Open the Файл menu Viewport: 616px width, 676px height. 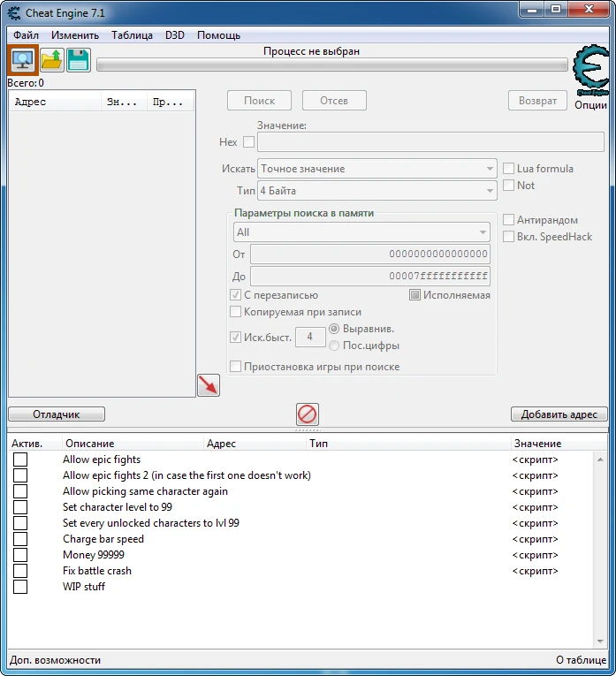click(26, 35)
